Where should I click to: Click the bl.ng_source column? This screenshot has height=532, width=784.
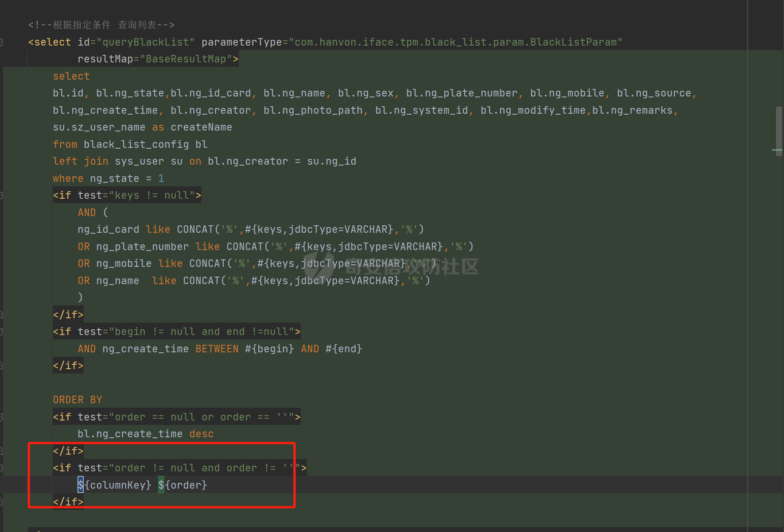click(x=654, y=93)
